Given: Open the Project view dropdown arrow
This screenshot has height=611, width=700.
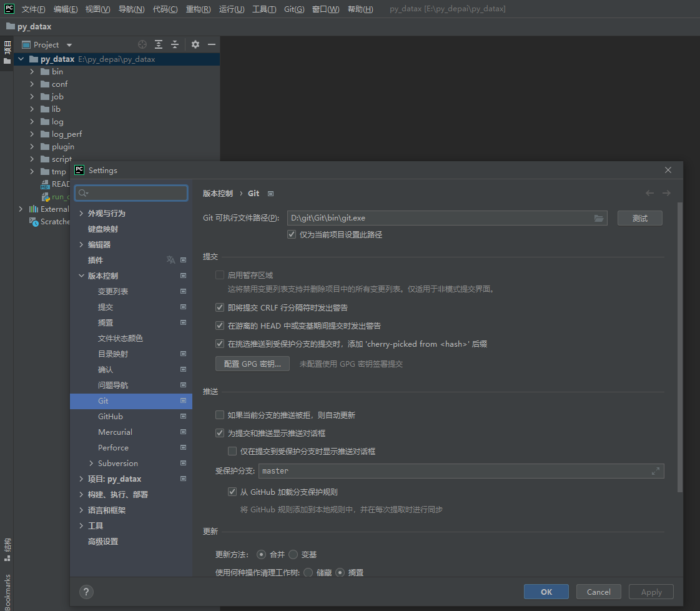Looking at the screenshot, I should (69, 45).
